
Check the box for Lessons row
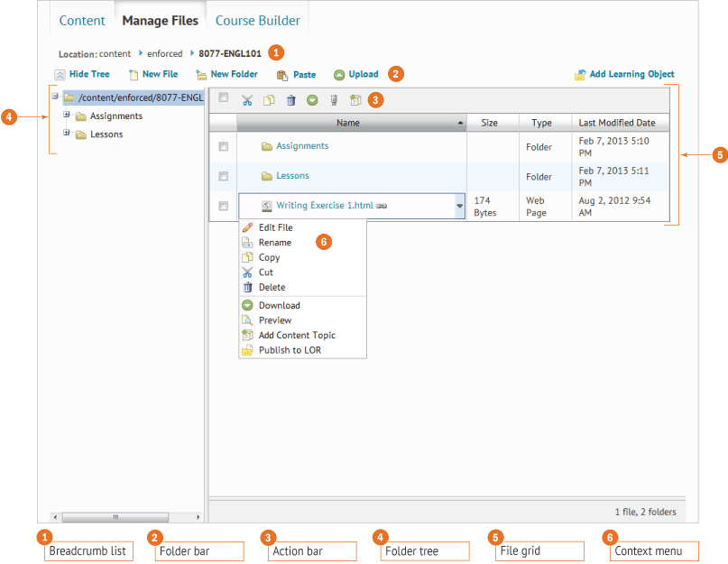[224, 176]
